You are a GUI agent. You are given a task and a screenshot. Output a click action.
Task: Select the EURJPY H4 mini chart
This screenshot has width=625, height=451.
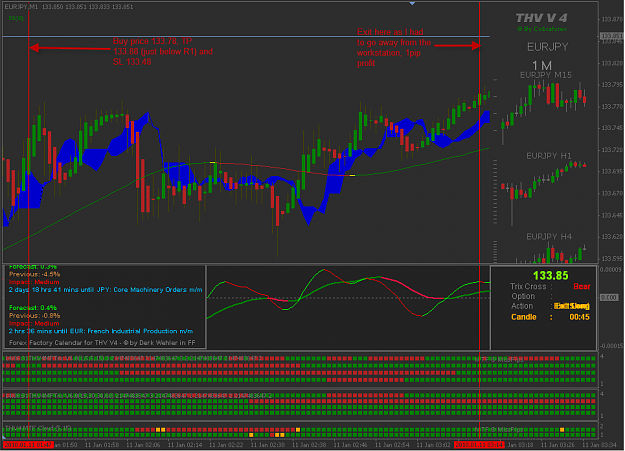point(544,247)
